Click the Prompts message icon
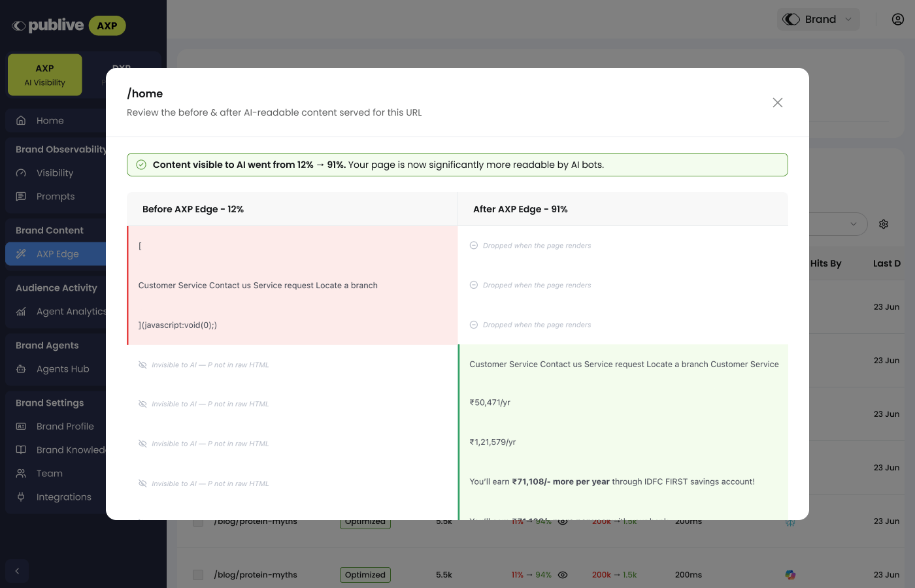The height and width of the screenshot is (588, 915). click(21, 197)
